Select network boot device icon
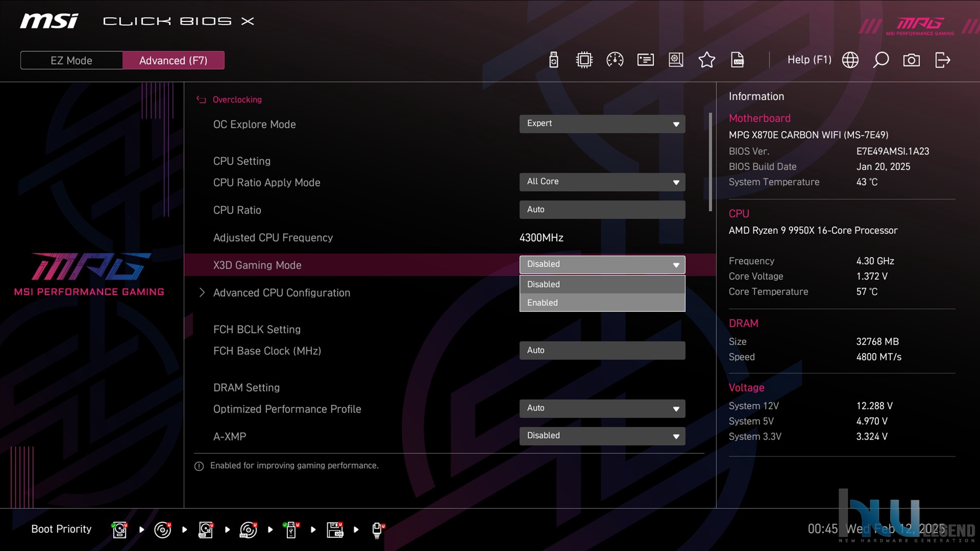 tap(378, 529)
